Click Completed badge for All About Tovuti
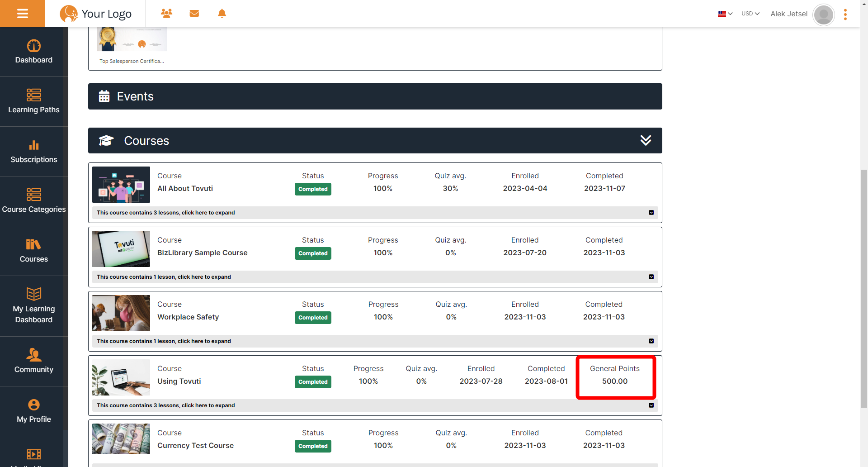Screen dimensions: 868x467 pos(313,189)
